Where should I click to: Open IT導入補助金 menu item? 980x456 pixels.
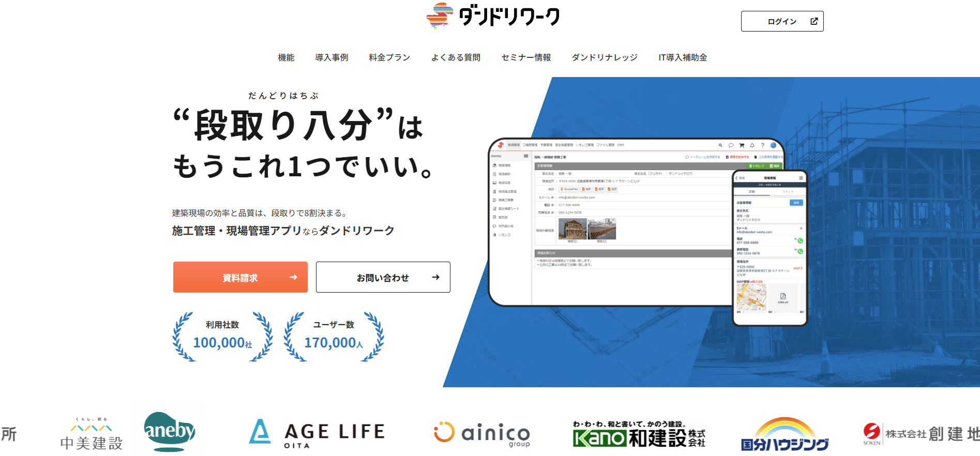[x=683, y=57]
